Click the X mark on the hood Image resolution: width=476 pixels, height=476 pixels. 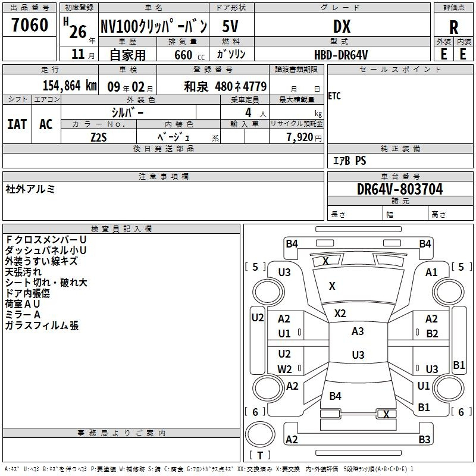[x=332, y=286]
